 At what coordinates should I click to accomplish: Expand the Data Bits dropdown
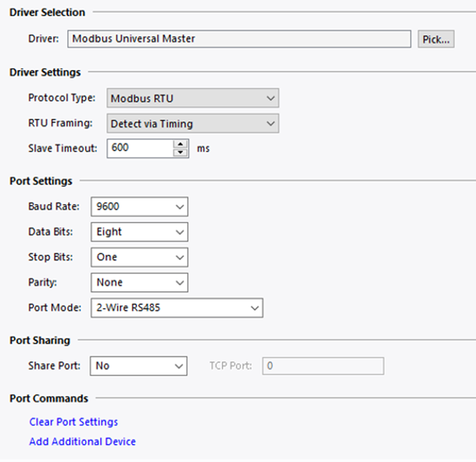point(139,232)
